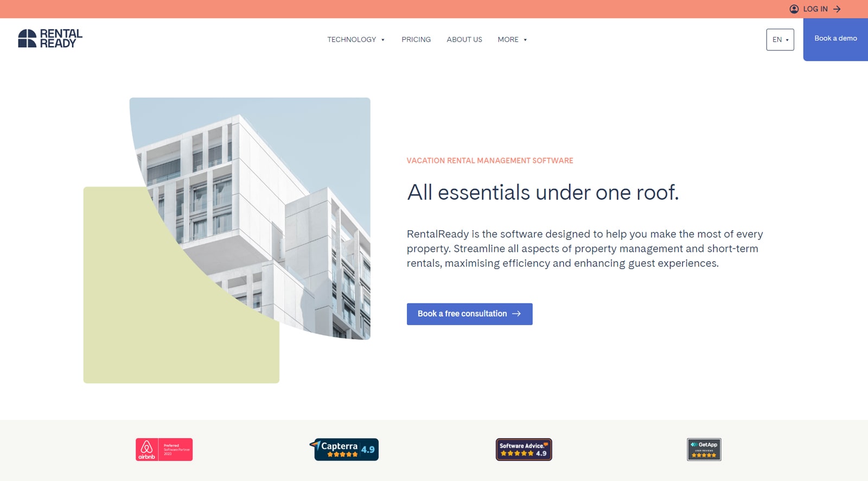Open the GetApp user reviews badge
Viewport: 868px width, 481px height.
[x=704, y=450]
